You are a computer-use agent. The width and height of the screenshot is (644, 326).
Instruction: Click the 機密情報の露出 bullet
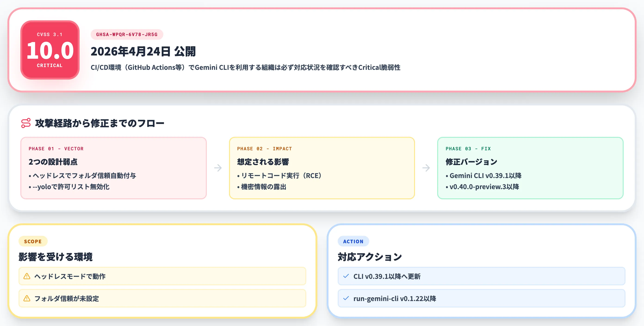(x=262, y=187)
